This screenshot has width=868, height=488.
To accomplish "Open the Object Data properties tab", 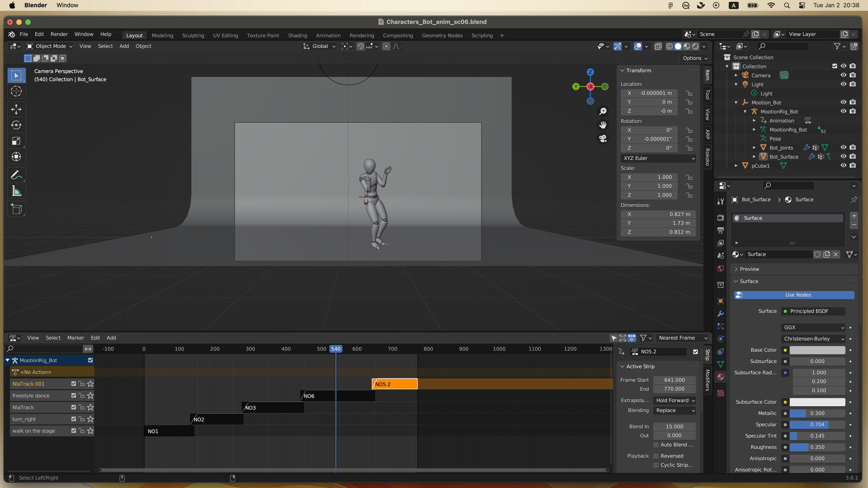I will (720, 364).
